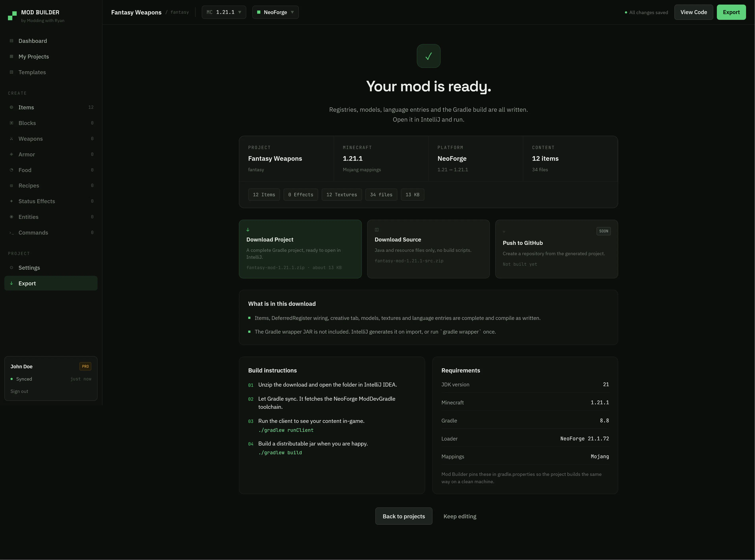Click Keep editing link
This screenshot has width=755, height=560.
point(460,516)
